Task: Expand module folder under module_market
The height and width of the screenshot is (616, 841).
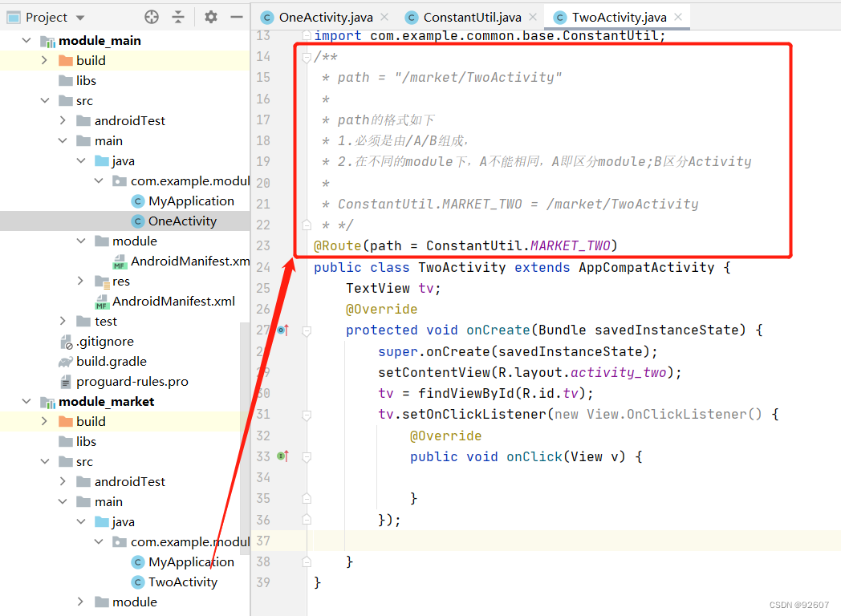Action: 80,602
